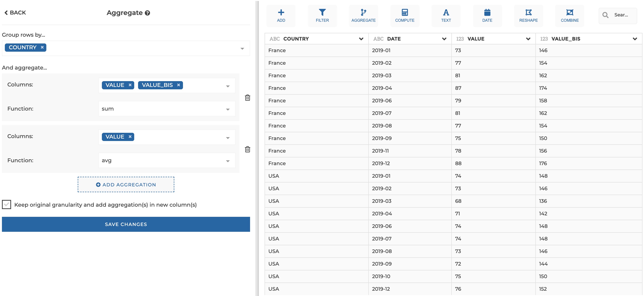Click value_bis cell 176

point(588,163)
